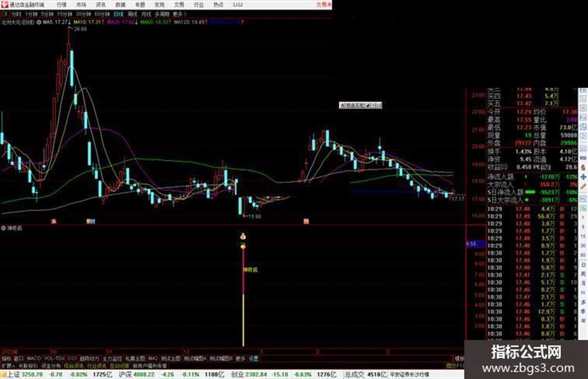Image resolution: width=588 pixels, height=379 pixels.
Task: Open the 关联报价 bottom tab
Action: (28, 365)
